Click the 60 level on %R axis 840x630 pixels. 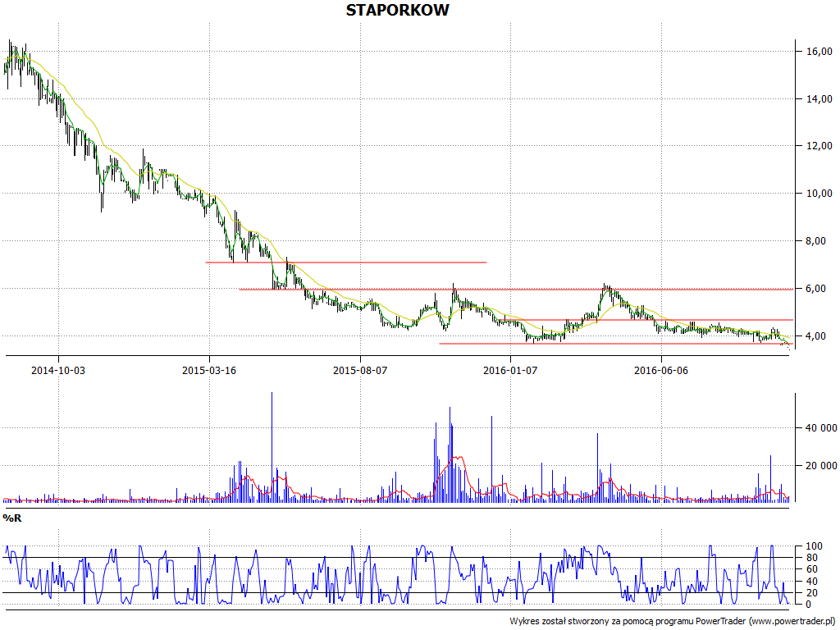(x=812, y=569)
